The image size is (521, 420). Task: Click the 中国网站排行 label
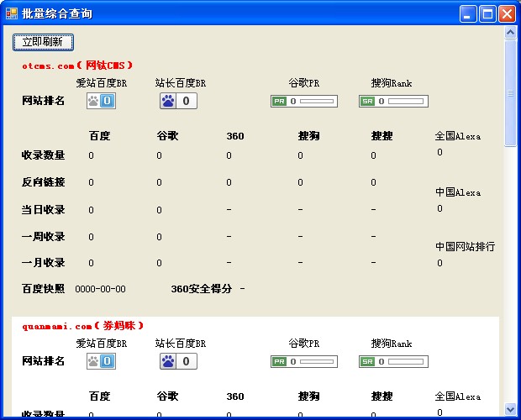pos(466,247)
